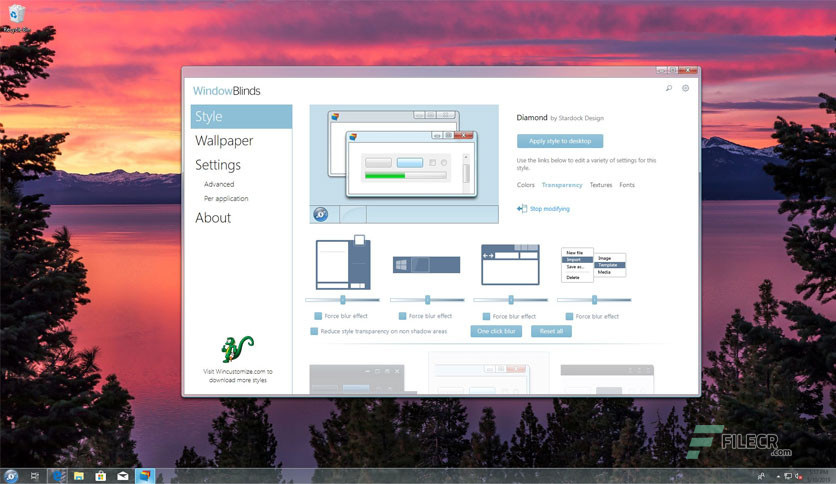Click the 'by Stardock Design' author text
836x484 pixels.
coord(577,118)
